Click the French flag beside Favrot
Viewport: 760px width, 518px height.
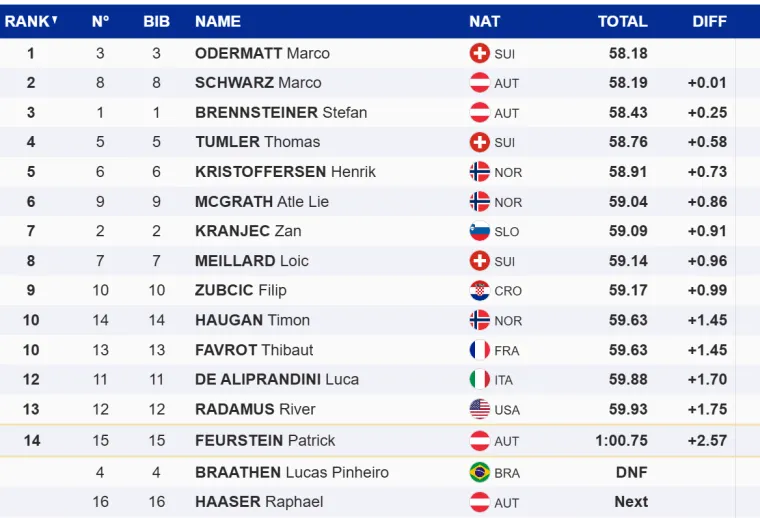(480, 350)
